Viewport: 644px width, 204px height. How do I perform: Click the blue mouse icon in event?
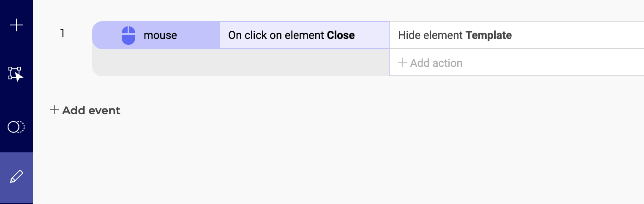click(x=128, y=35)
